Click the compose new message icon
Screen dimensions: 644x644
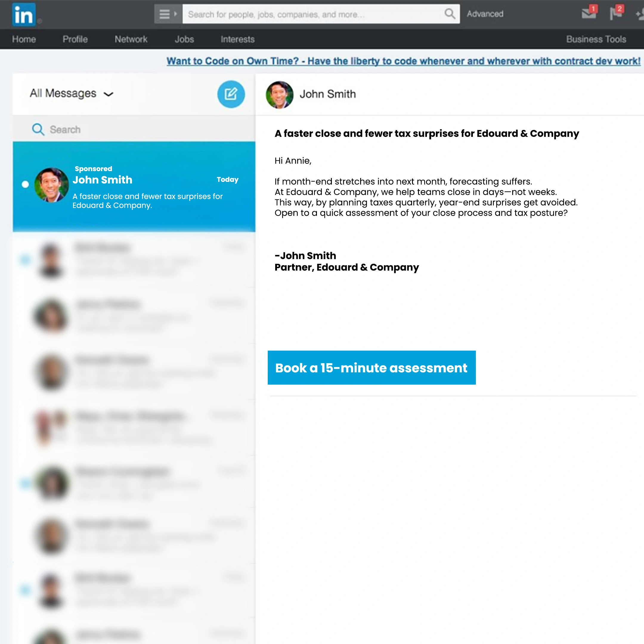pyautogui.click(x=231, y=94)
